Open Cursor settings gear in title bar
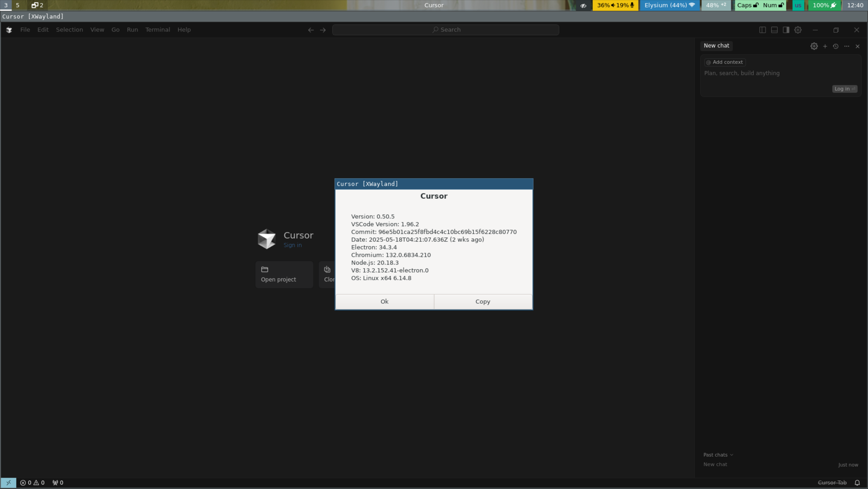This screenshot has height=489, width=868. (x=798, y=30)
